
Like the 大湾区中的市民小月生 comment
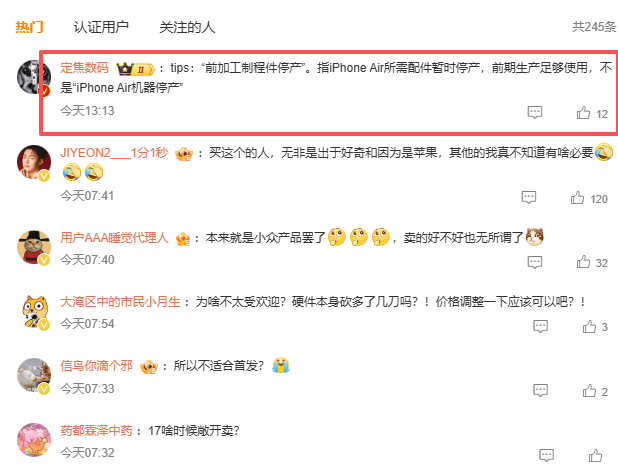click(589, 326)
